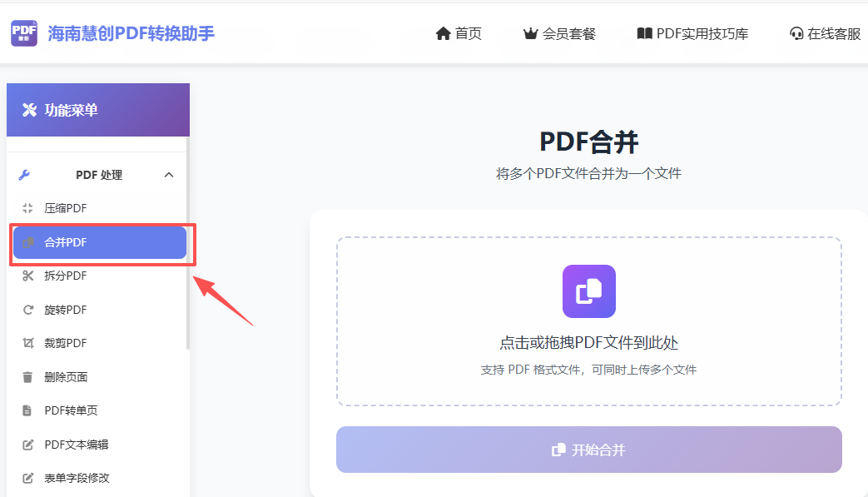The width and height of the screenshot is (868, 497).
Task: Click the edit icon beside 表单字段修改
Action: [x=27, y=478]
